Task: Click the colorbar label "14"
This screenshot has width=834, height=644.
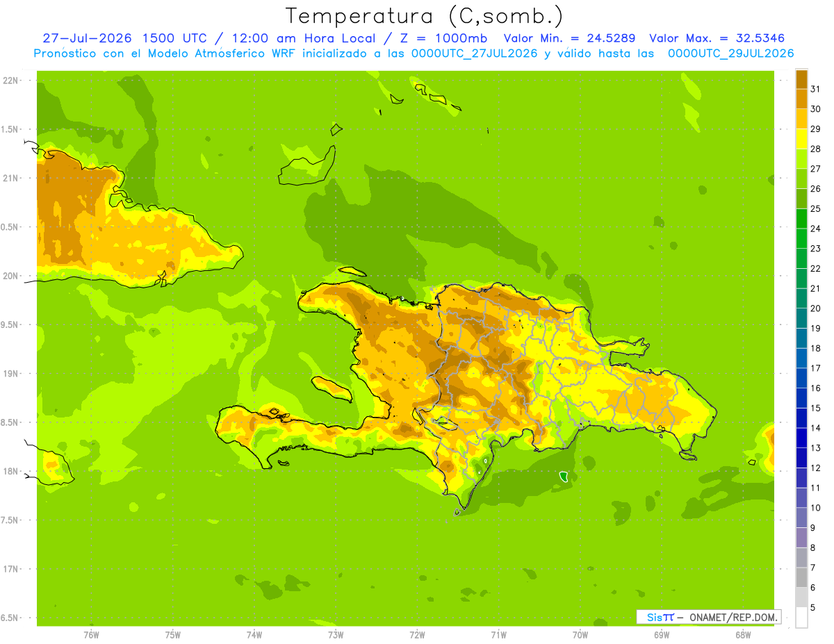Action: 815,428
